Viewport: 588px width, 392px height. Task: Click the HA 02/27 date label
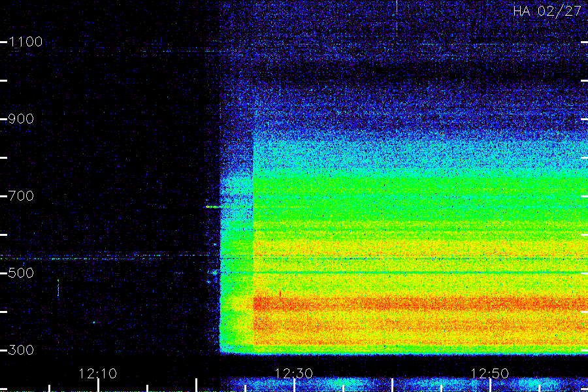(547, 11)
